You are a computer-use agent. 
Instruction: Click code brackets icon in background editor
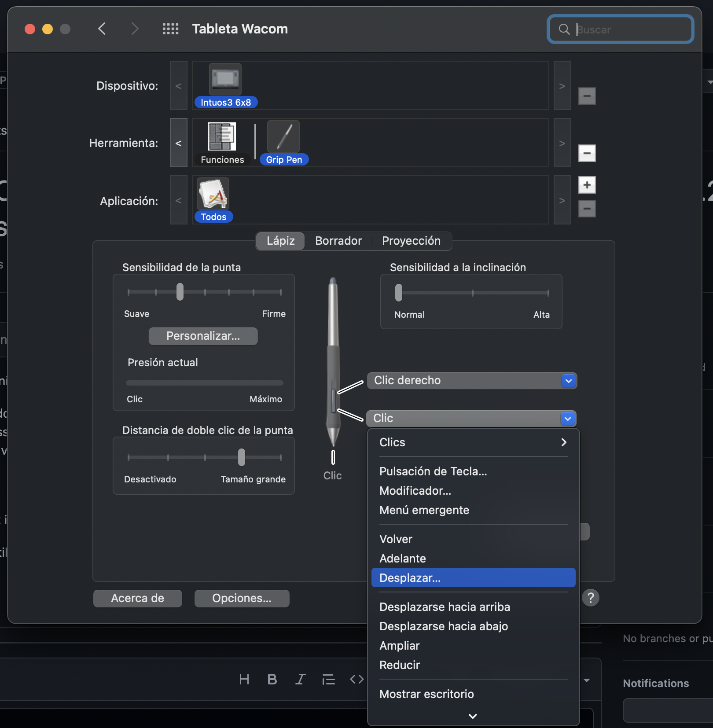tap(357, 680)
